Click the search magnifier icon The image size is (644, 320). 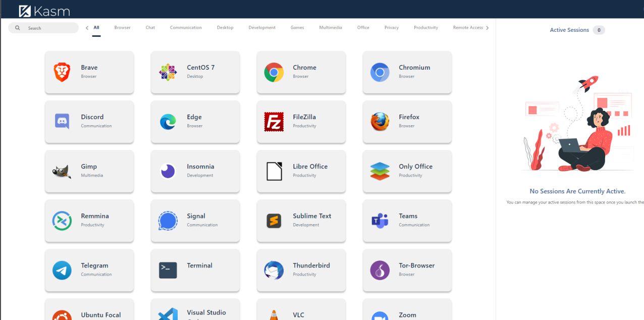click(x=18, y=28)
